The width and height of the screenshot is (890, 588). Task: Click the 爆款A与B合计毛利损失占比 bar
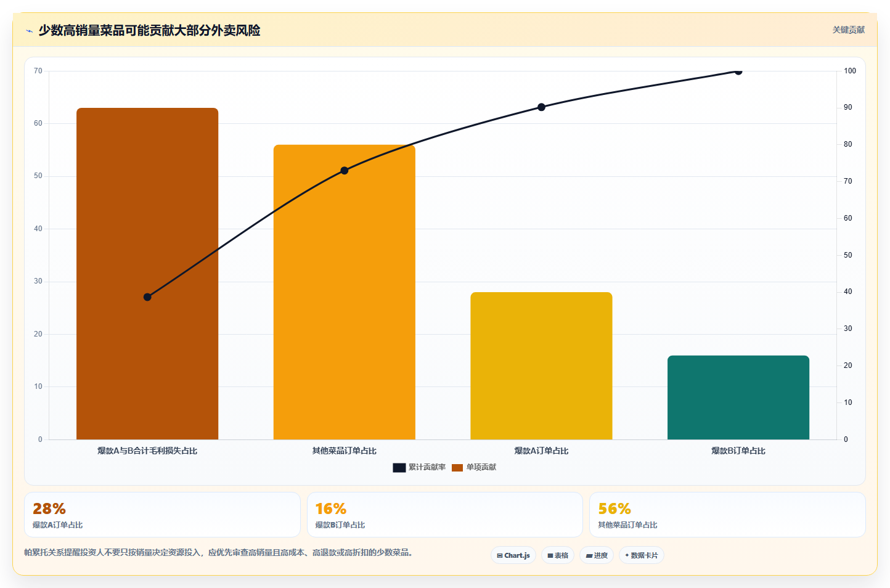click(147, 274)
